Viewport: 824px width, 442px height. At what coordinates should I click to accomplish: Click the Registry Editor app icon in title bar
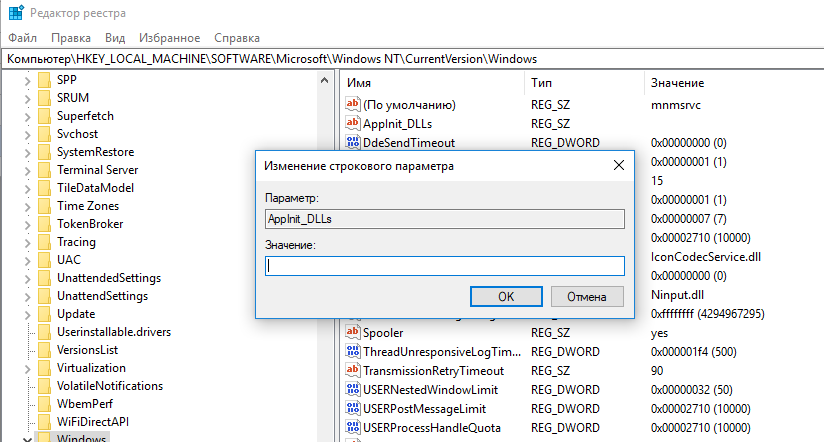(x=12, y=13)
